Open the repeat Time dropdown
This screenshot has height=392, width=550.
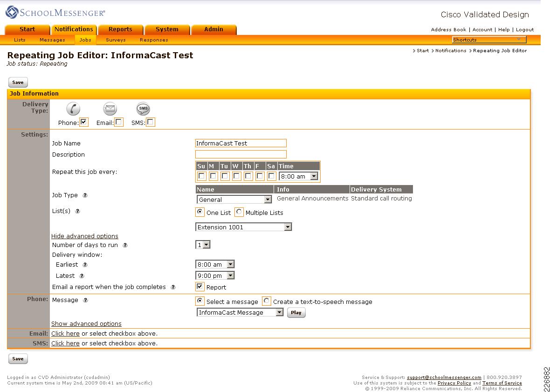[x=298, y=176]
